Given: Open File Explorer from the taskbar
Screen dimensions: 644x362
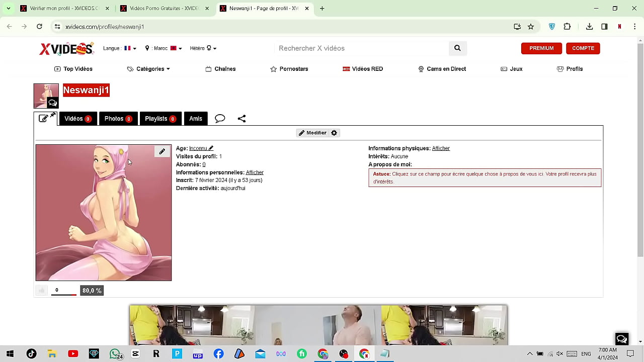Looking at the screenshot, I should (x=52, y=354).
